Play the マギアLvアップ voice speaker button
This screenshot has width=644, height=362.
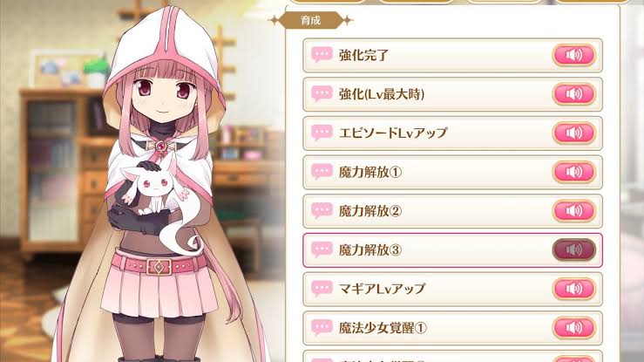click(x=573, y=289)
